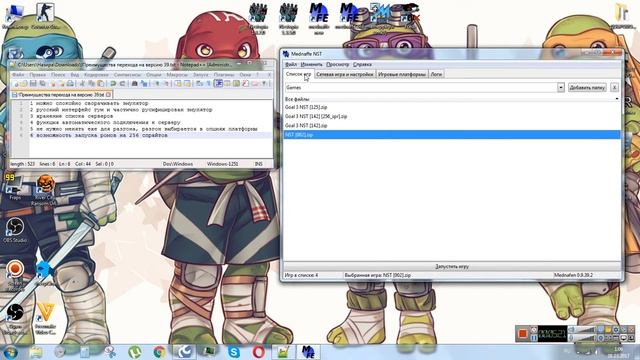Click the Print icon in Notepad++ toolbar

point(70,84)
